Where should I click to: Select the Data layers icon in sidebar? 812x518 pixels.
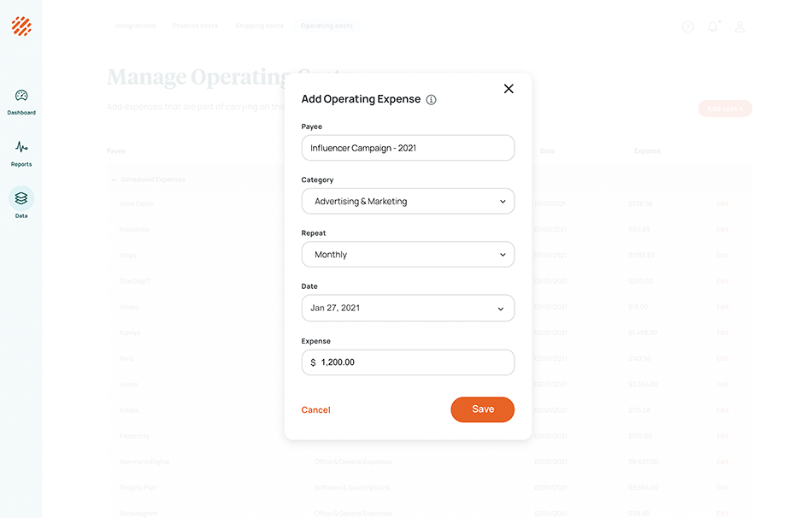[x=21, y=198]
